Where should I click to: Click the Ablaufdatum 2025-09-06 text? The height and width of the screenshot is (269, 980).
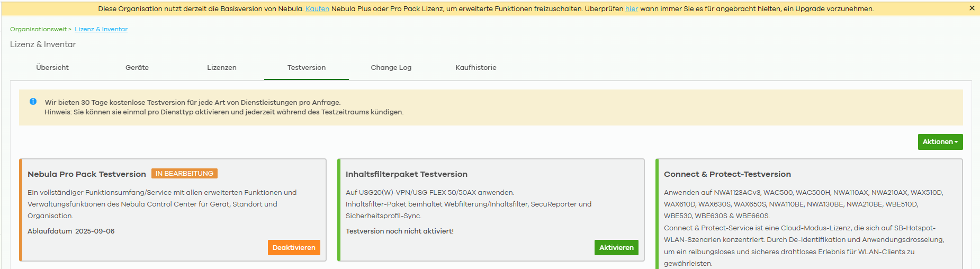pos(71,231)
